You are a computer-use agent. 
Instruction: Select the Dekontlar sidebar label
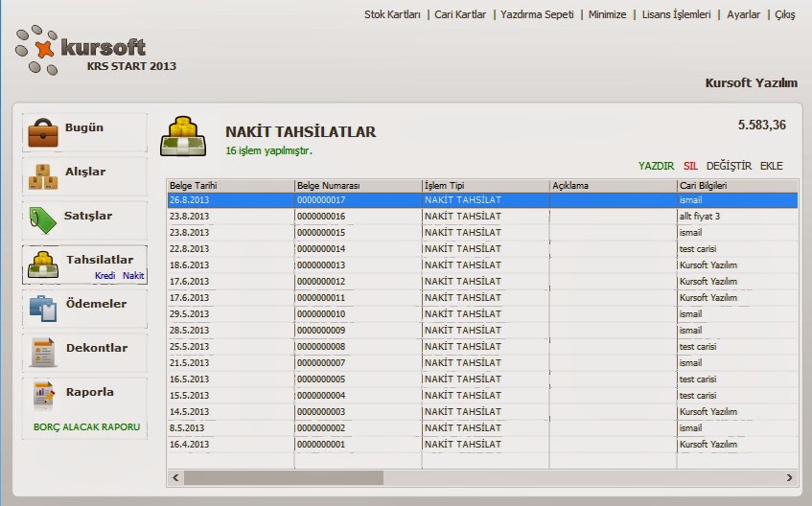pyautogui.click(x=96, y=348)
